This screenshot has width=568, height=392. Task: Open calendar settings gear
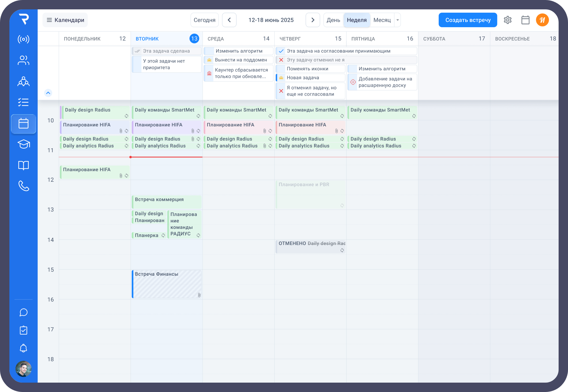[x=507, y=20]
